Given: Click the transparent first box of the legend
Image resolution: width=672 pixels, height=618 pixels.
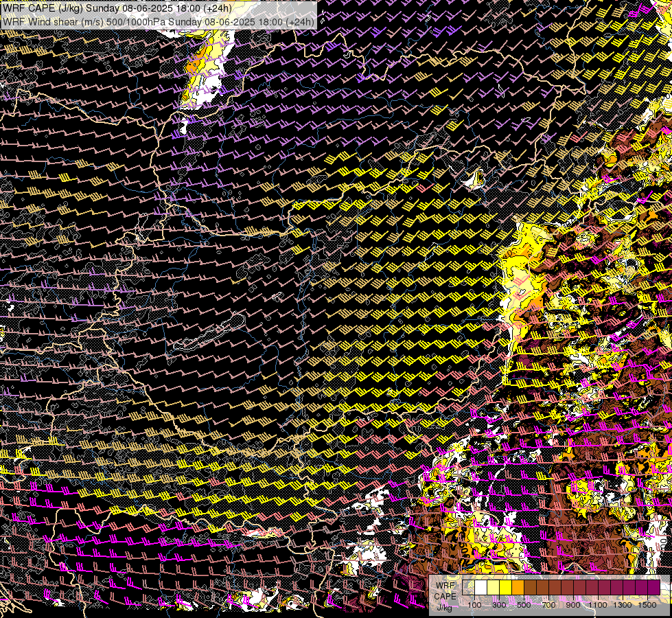Looking at the screenshot, I should 468,587.
